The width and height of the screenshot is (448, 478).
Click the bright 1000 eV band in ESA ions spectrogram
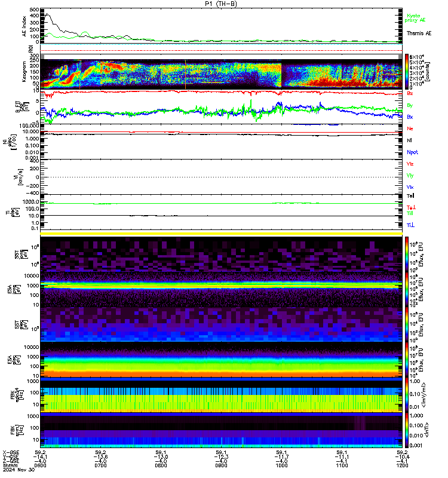point(221,286)
